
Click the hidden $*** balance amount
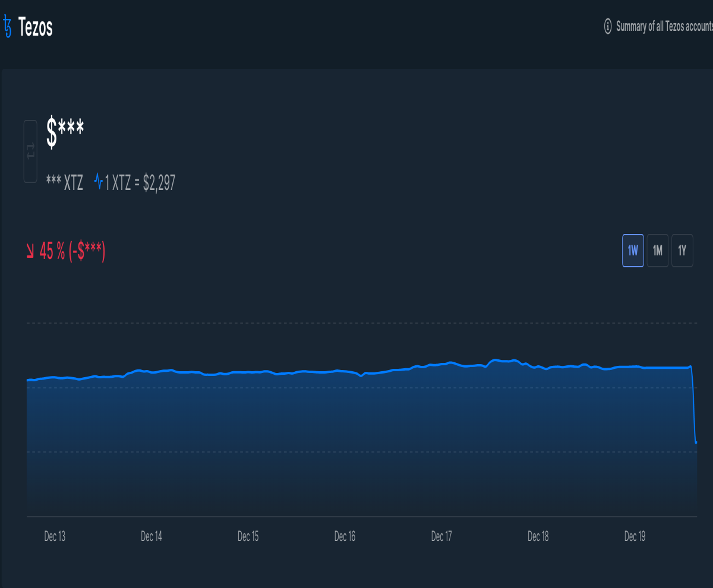65,132
